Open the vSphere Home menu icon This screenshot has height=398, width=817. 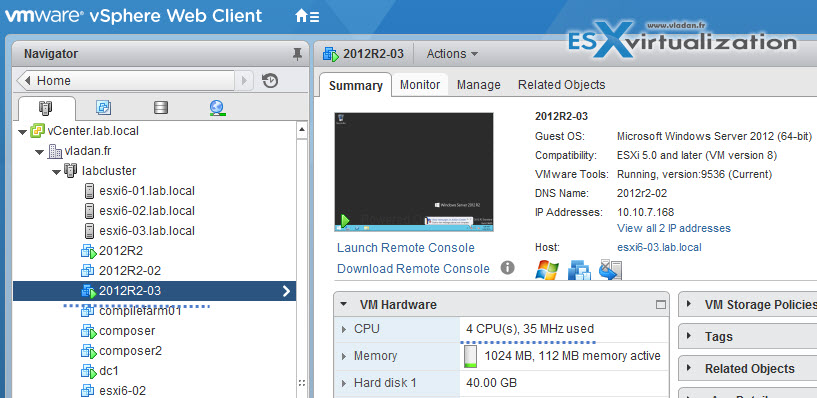click(x=307, y=16)
